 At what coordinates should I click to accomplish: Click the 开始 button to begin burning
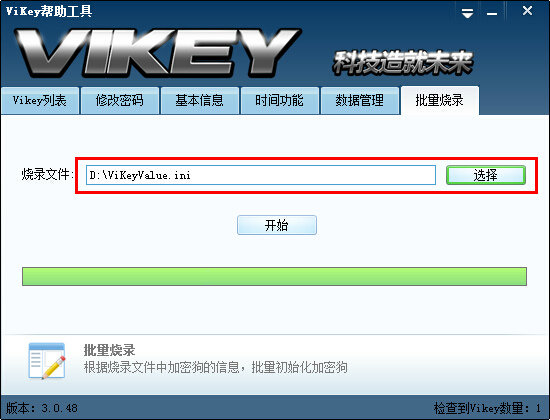[x=277, y=225]
